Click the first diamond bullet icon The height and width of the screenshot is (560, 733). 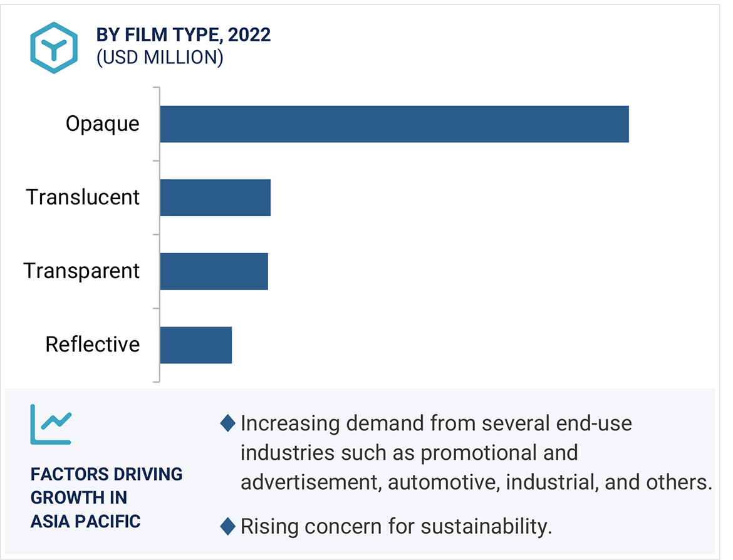[227, 423]
